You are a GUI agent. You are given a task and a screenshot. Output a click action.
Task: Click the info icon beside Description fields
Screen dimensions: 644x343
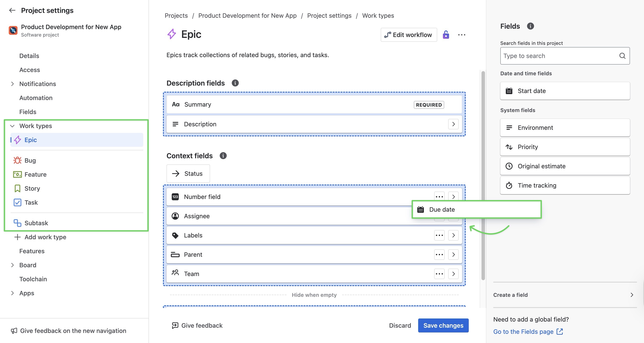pyautogui.click(x=235, y=83)
